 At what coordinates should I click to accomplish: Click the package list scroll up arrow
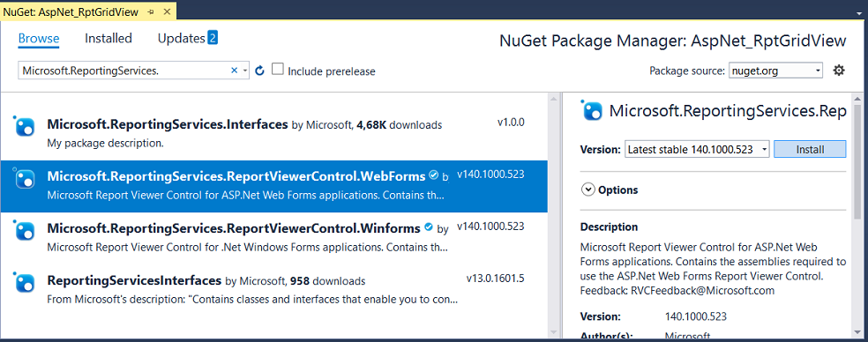click(554, 99)
